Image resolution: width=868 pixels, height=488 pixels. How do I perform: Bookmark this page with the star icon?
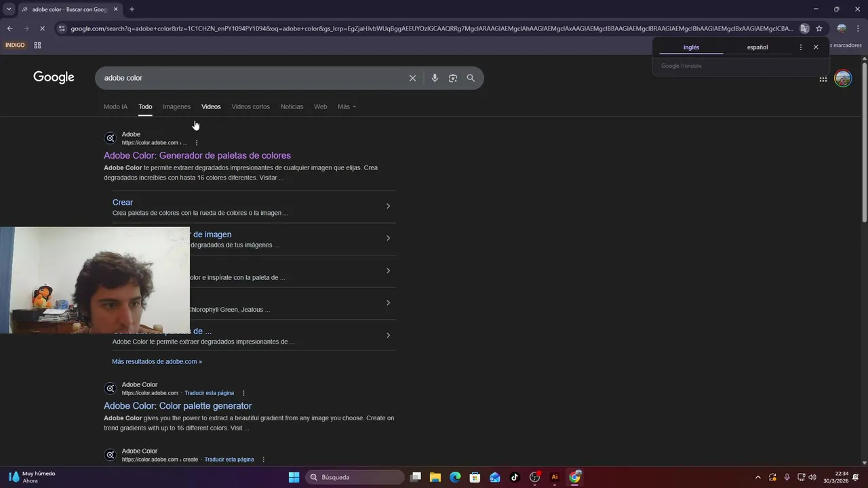pos(819,28)
